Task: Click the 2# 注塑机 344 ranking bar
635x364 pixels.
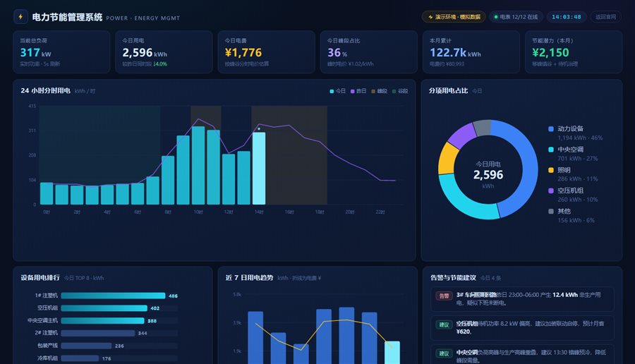Action: click(98, 333)
